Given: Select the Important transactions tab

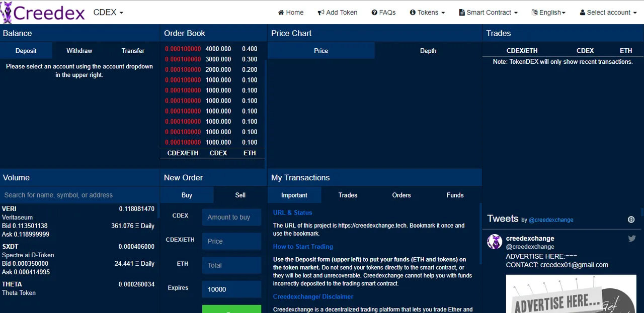Looking at the screenshot, I should point(294,195).
